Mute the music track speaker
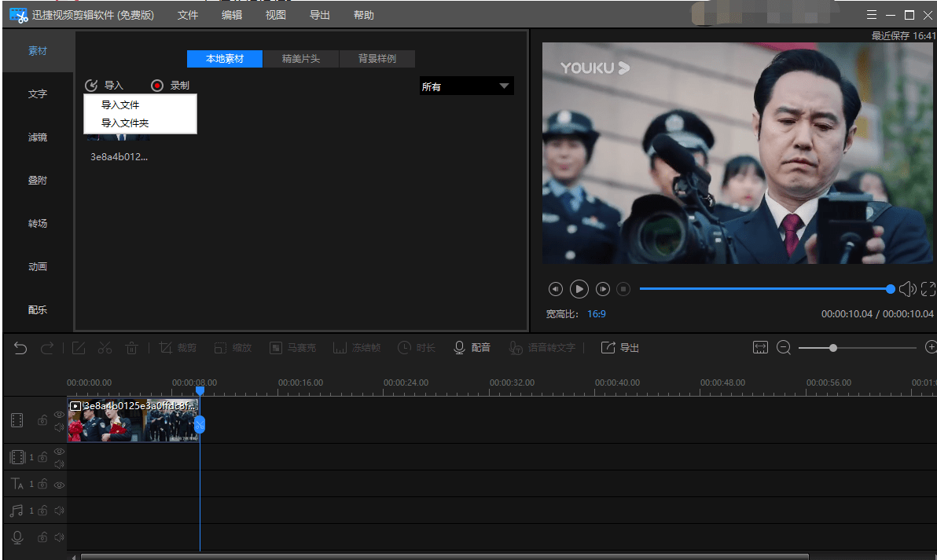This screenshot has height=560, width=937. click(59, 511)
